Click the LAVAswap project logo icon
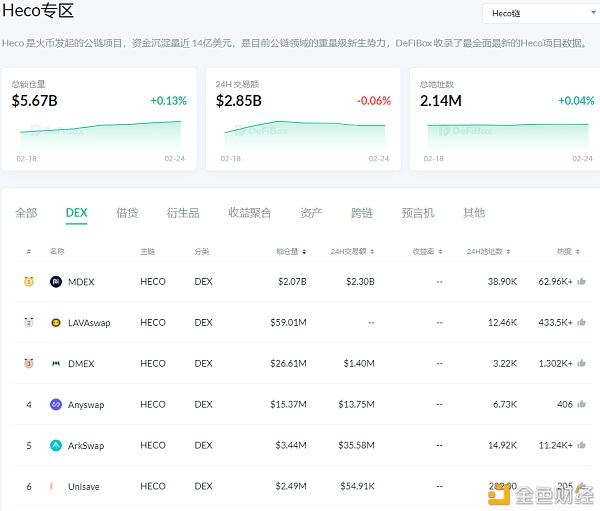The height and width of the screenshot is (511, 600). (56, 323)
